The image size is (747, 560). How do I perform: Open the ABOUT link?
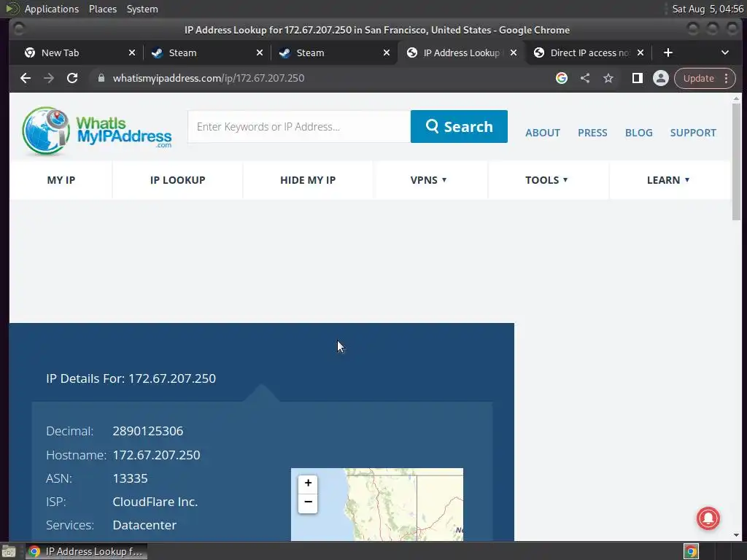(543, 133)
